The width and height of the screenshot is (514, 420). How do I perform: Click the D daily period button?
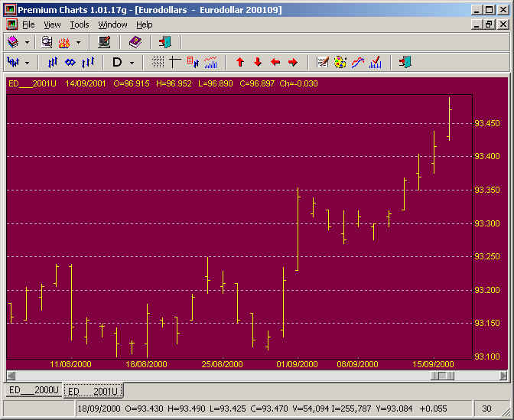click(117, 62)
